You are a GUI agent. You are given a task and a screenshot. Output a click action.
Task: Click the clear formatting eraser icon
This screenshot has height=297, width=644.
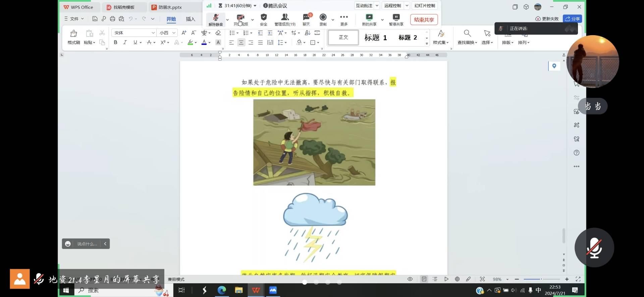tap(218, 33)
